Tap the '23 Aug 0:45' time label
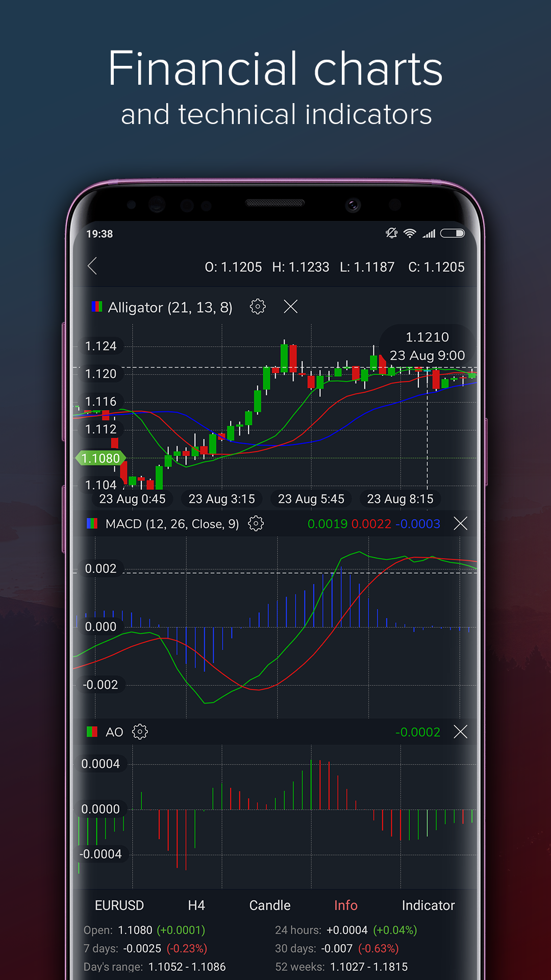Screen dimensions: 551x980 pyautogui.click(x=132, y=499)
